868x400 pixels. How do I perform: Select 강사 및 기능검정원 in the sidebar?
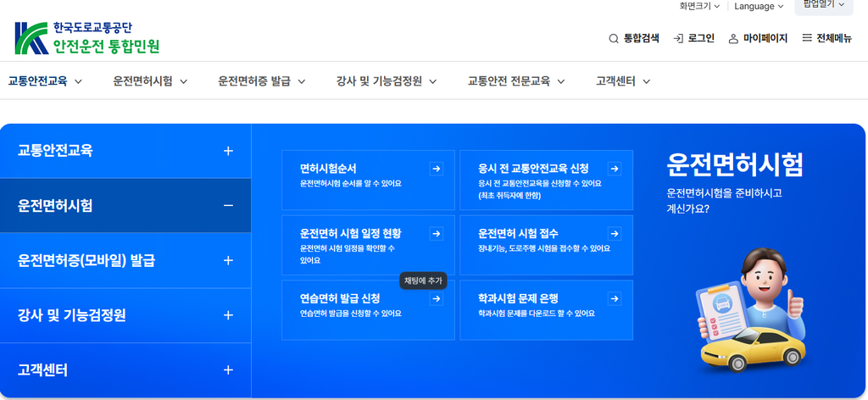point(125,315)
